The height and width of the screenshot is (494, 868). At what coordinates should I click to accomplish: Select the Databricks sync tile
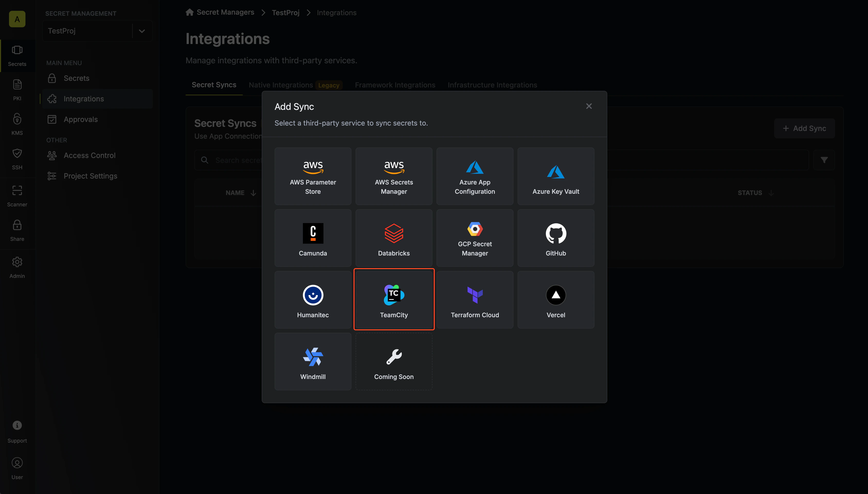point(394,238)
